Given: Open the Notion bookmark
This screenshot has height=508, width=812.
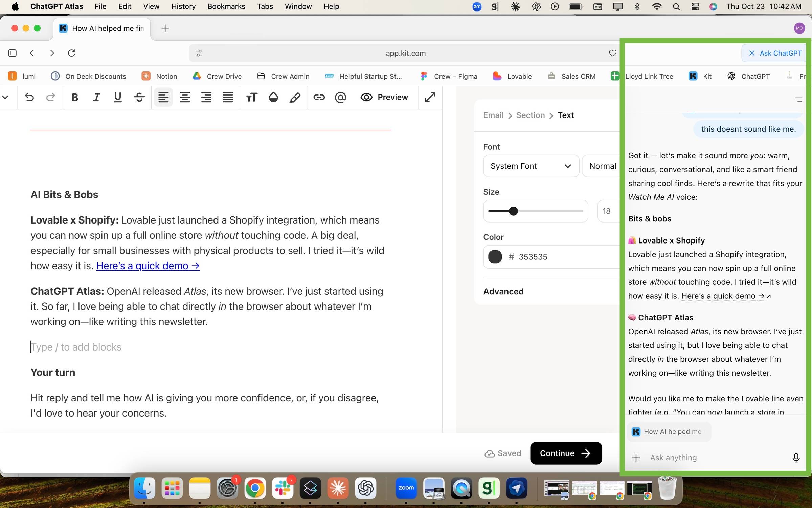Looking at the screenshot, I should coord(160,76).
